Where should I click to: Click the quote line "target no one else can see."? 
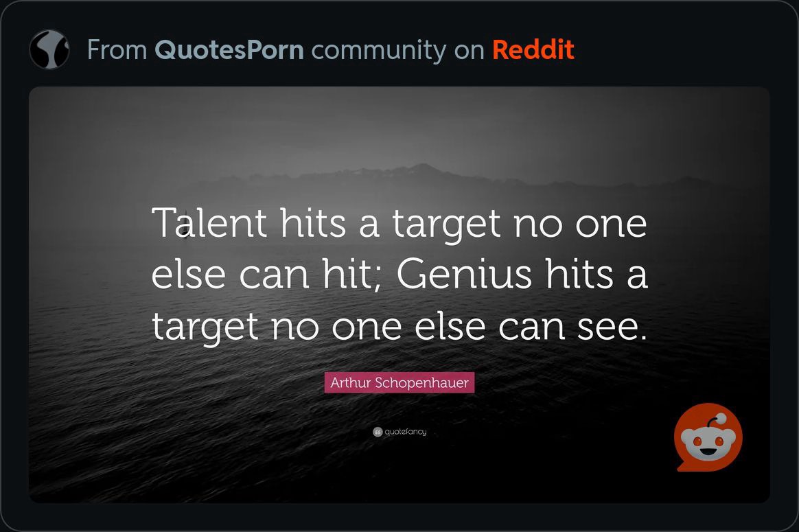point(399,327)
